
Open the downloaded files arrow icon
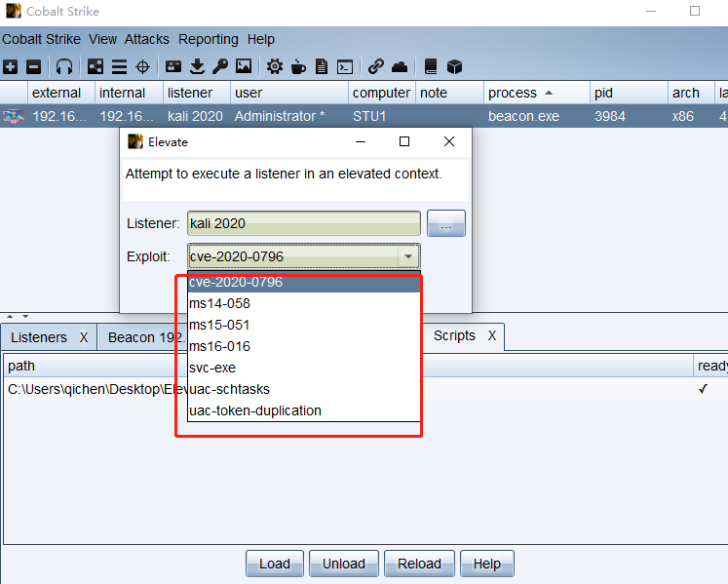point(197,67)
